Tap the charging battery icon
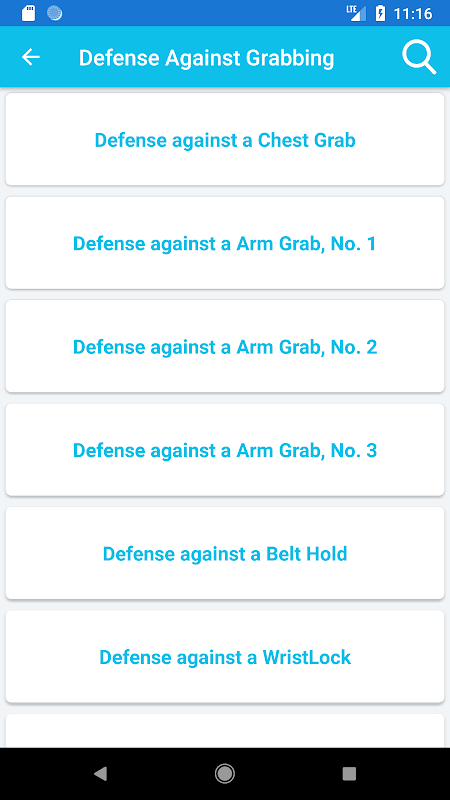The height and width of the screenshot is (800, 450). coord(381,13)
